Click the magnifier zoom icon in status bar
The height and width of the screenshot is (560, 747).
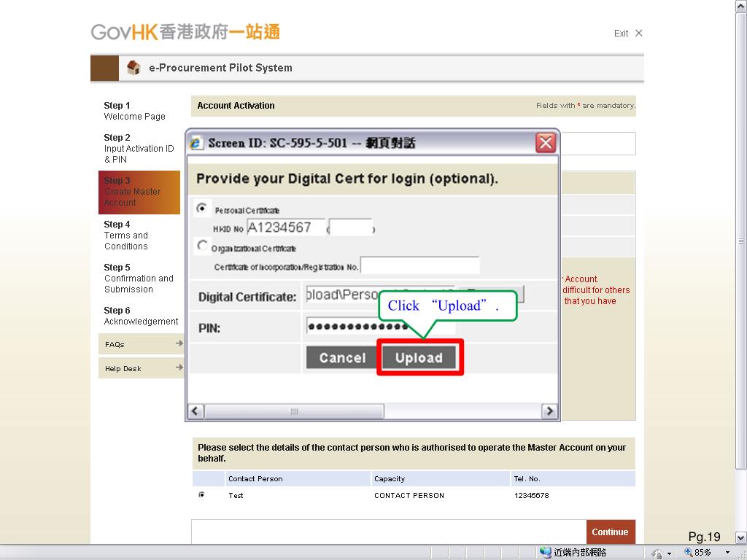[689, 552]
